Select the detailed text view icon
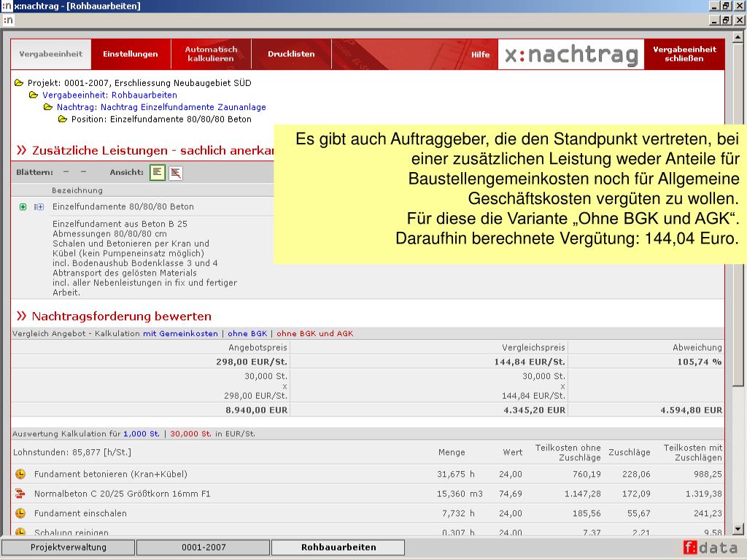Image resolution: width=747 pixels, height=560 pixels. click(x=158, y=172)
